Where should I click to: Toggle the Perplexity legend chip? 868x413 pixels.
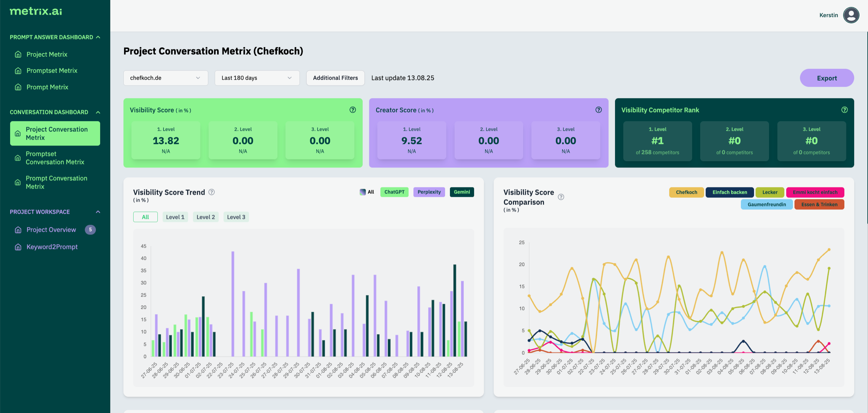429,192
